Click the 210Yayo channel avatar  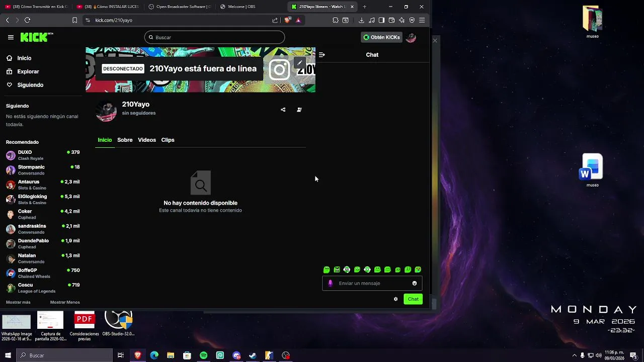[106, 111]
